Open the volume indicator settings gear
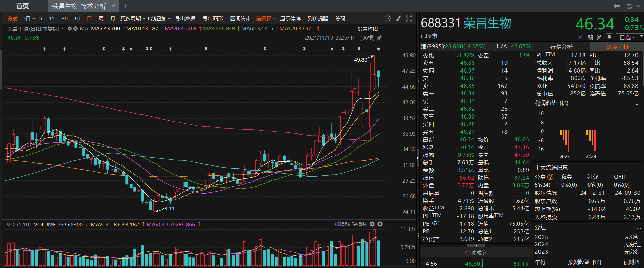644x268 pixels. click(x=372, y=224)
